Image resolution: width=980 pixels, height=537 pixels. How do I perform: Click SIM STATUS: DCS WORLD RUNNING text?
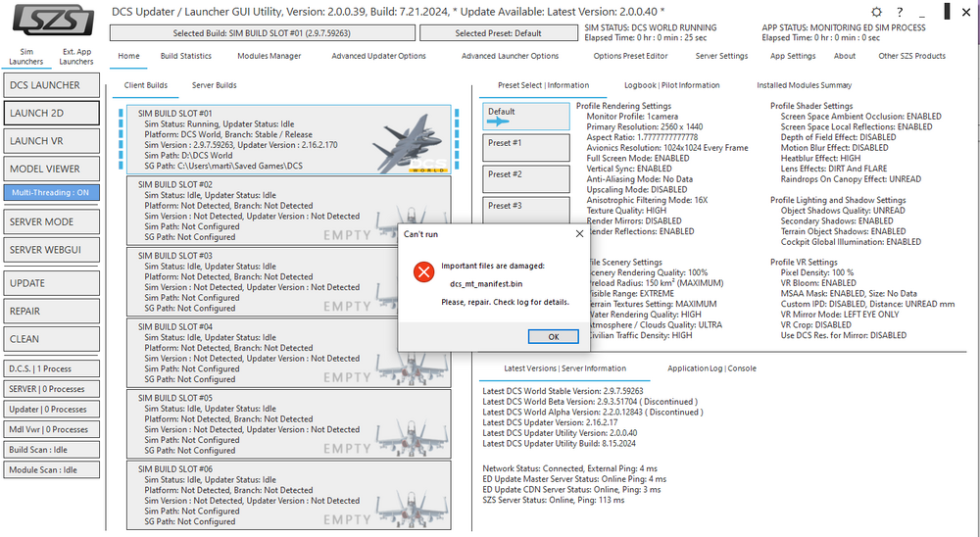tap(651, 28)
